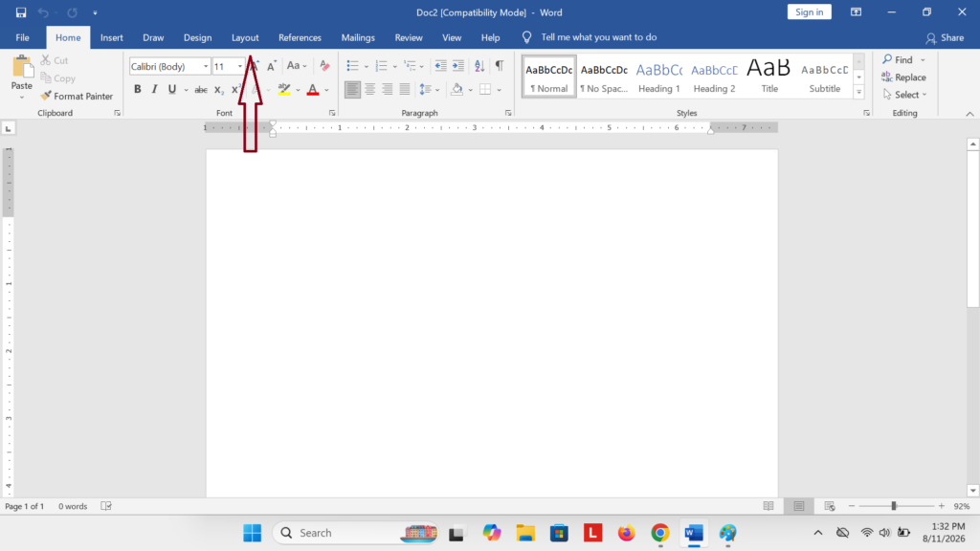
Task: Align text to the right
Action: point(388,89)
